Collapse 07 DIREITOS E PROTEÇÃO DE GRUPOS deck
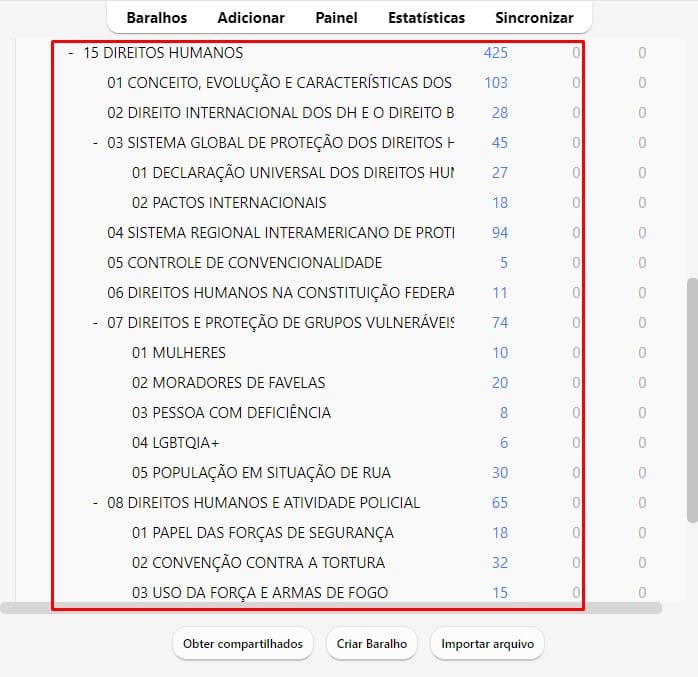The height and width of the screenshot is (677, 698). tap(95, 323)
